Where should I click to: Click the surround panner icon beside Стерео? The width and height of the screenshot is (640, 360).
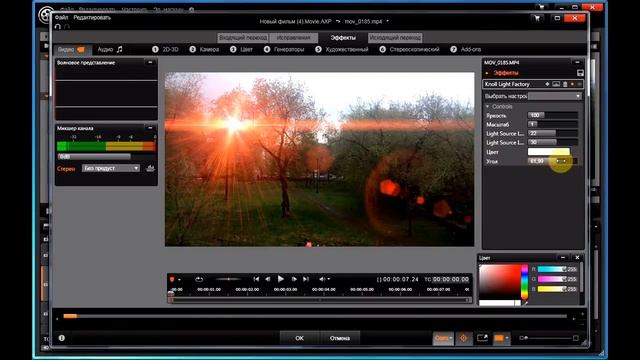150,168
